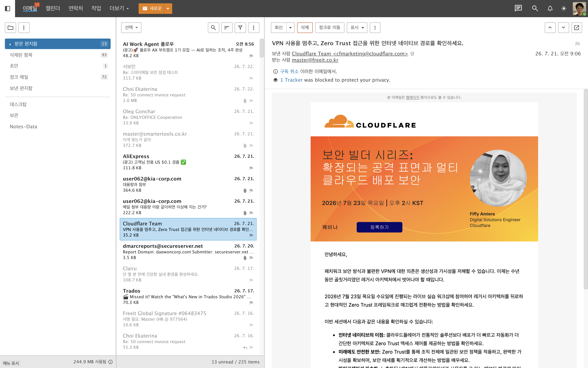Open the 회신 reply options arrow
This screenshot has width=588, height=368.
pyautogui.click(x=290, y=28)
